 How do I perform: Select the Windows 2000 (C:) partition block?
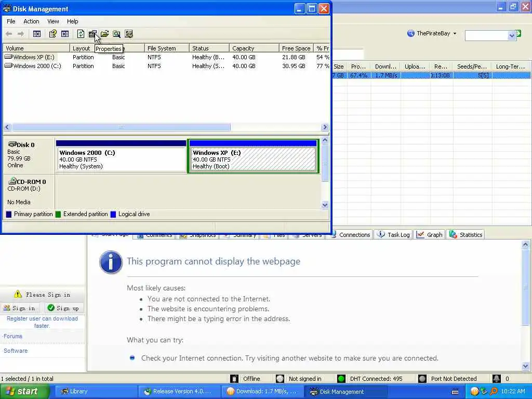click(122, 157)
